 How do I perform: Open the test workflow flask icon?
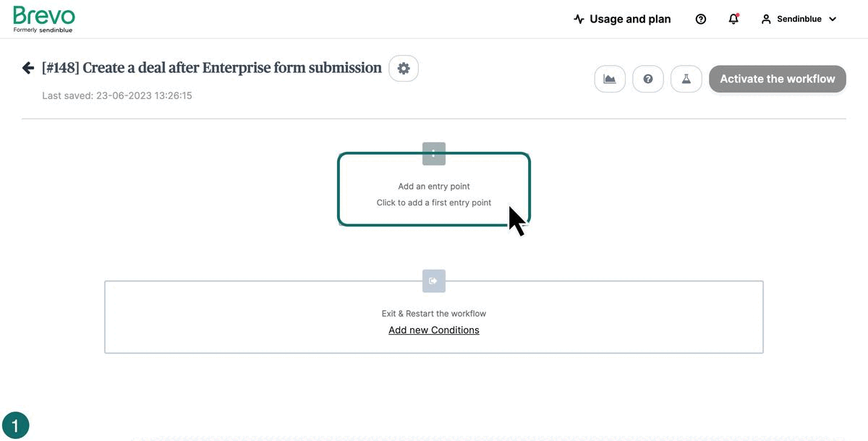click(686, 79)
